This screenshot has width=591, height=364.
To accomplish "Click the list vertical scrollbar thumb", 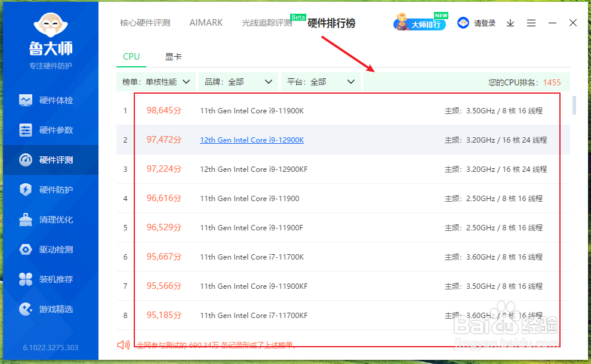I will [x=574, y=105].
